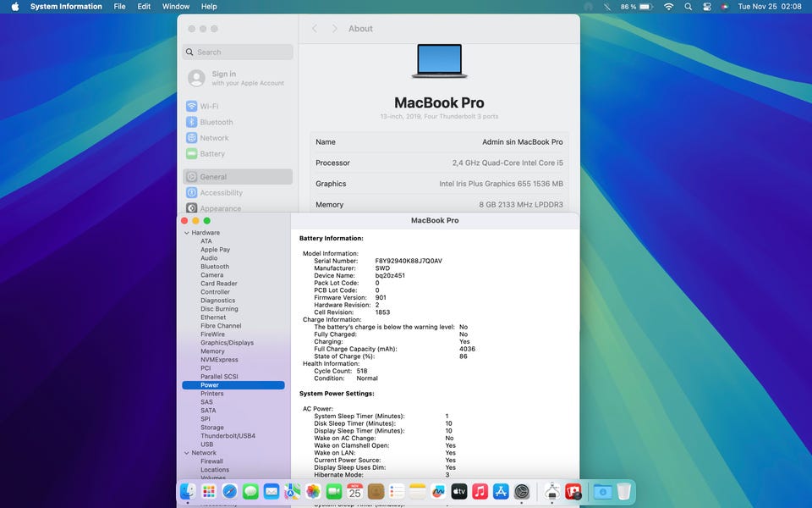The height and width of the screenshot is (508, 812).
Task: Open Messages app in the Dock
Action: (x=250, y=491)
